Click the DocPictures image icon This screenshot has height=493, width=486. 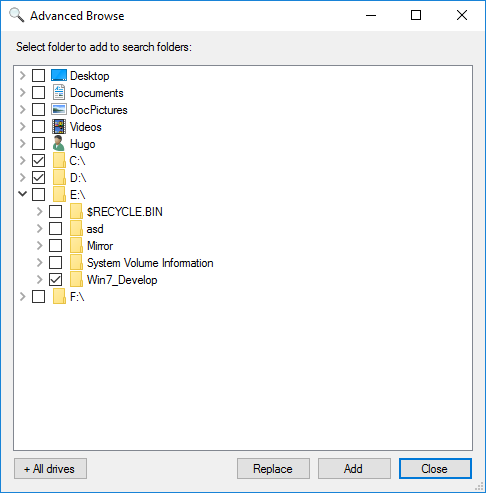59,109
